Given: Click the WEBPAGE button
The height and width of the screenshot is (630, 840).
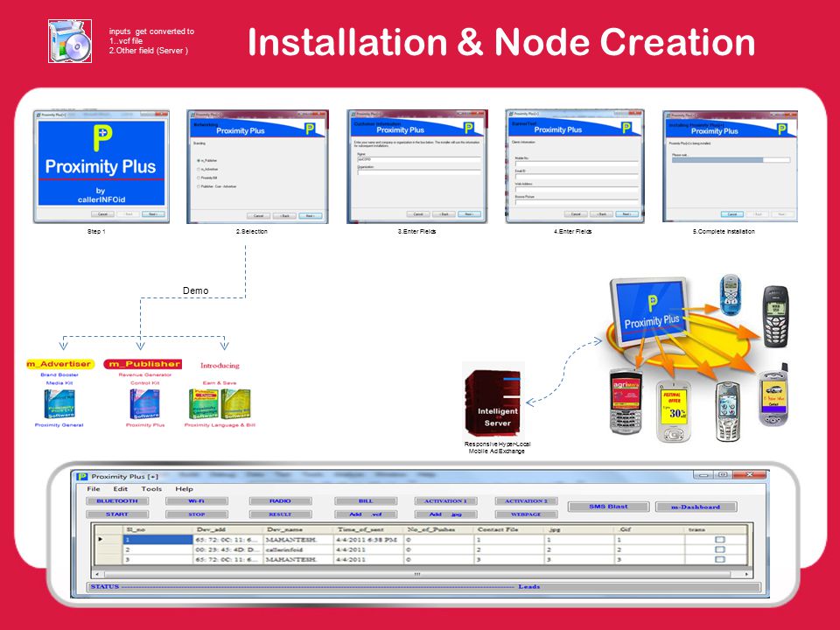Looking at the screenshot, I should 526,514.
